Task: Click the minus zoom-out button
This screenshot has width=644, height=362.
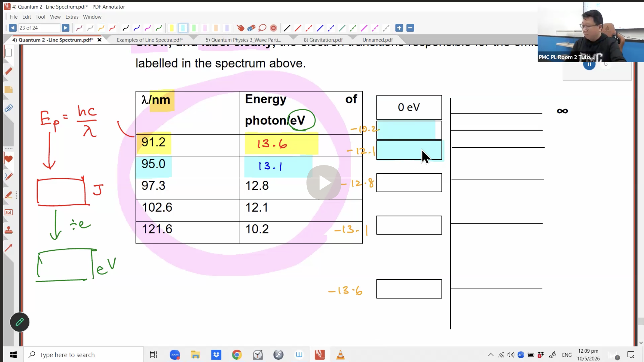Action: [410, 28]
